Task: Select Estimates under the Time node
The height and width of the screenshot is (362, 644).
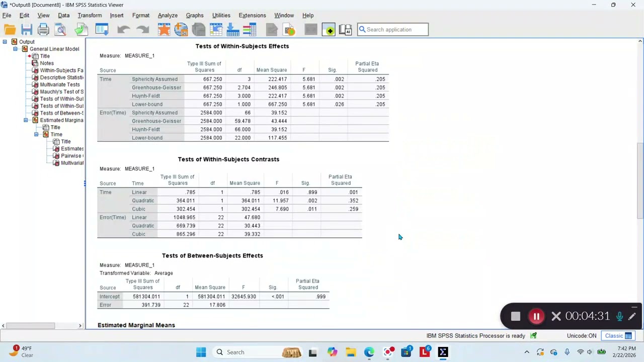Action: pos(72,149)
